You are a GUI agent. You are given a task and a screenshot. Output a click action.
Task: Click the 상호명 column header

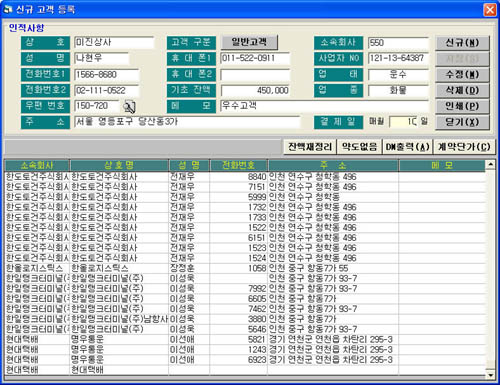click(x=119, y=165)
